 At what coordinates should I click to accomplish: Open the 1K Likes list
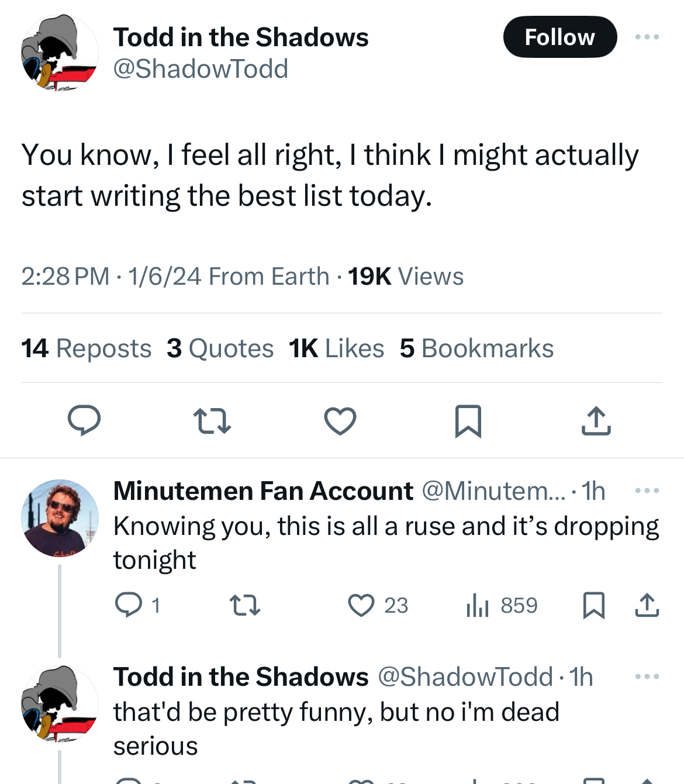click(x=337, y=348)
